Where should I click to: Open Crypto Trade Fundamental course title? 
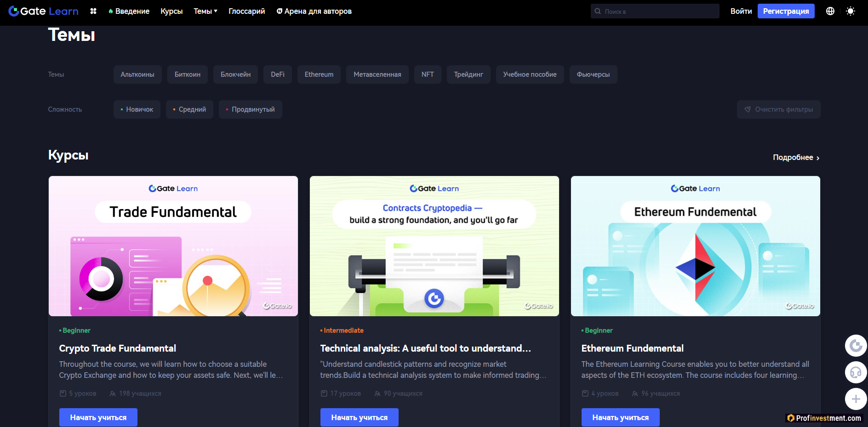(x=118, y=348)
